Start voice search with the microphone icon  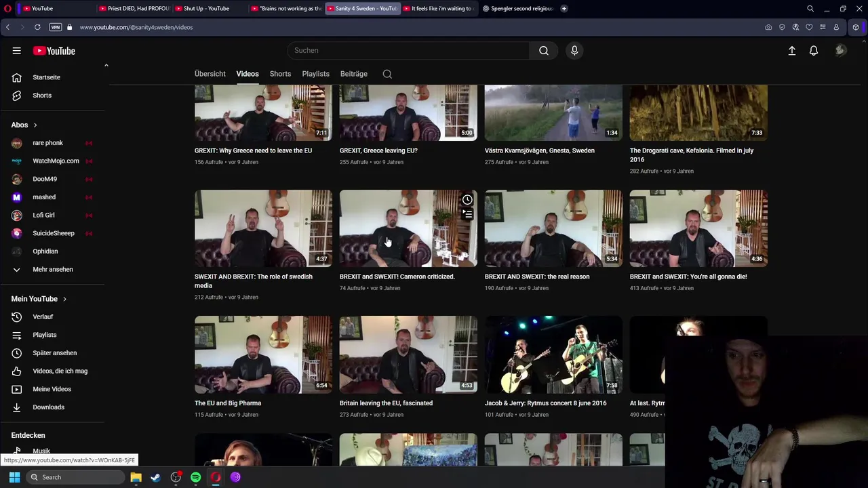(574, 50)
